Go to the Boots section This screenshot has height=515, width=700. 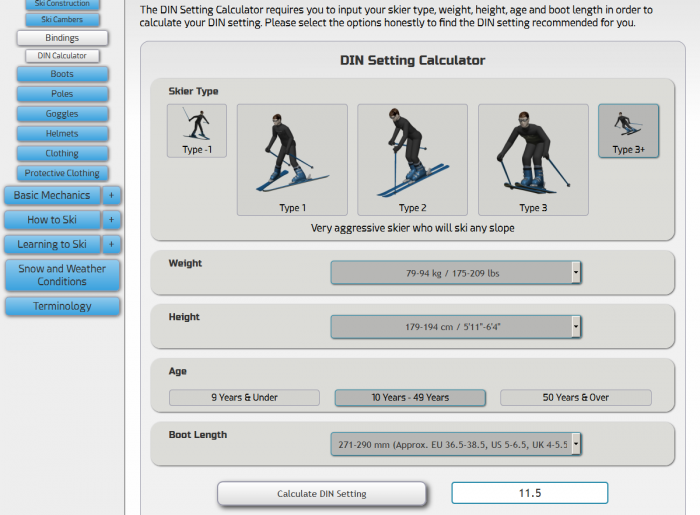(x=62, y=74)
